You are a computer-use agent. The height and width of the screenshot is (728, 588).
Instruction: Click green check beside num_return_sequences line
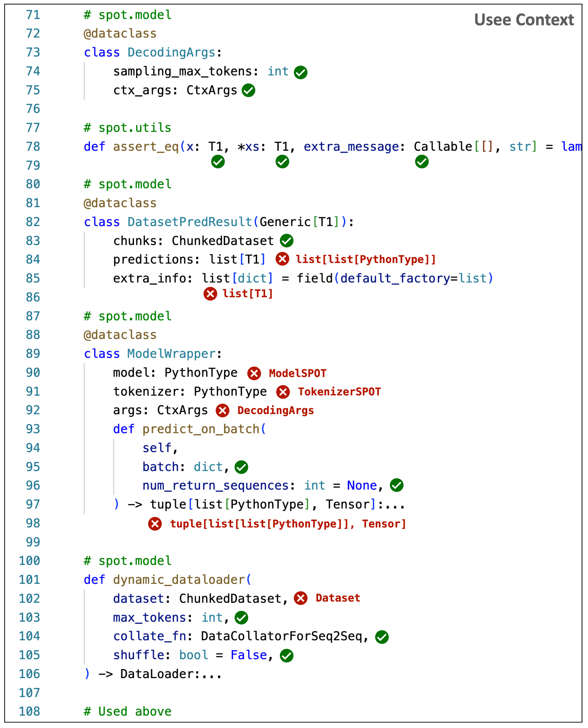[396, 485]
